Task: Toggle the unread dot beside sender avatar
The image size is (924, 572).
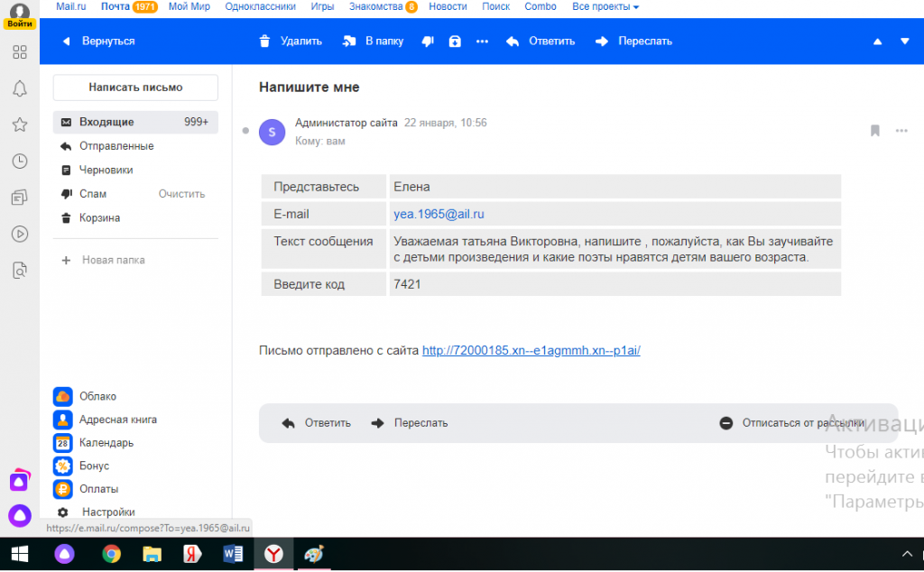Action: [x=245, y=131]
